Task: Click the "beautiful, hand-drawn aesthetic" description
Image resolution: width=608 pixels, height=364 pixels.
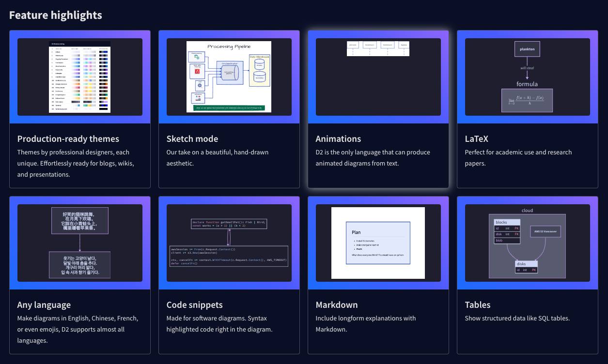Action: tap(218, 158)
